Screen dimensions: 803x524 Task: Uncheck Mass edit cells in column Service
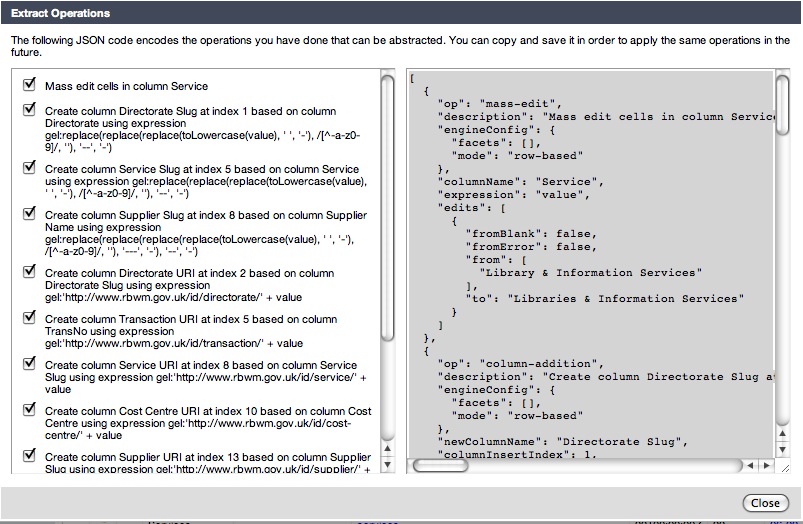(29, 84)
